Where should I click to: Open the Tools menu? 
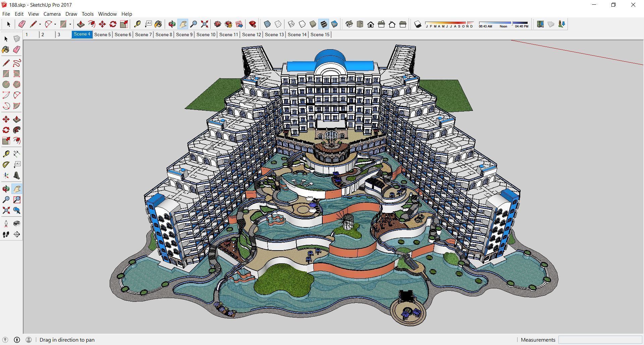[x=88, y=14]
